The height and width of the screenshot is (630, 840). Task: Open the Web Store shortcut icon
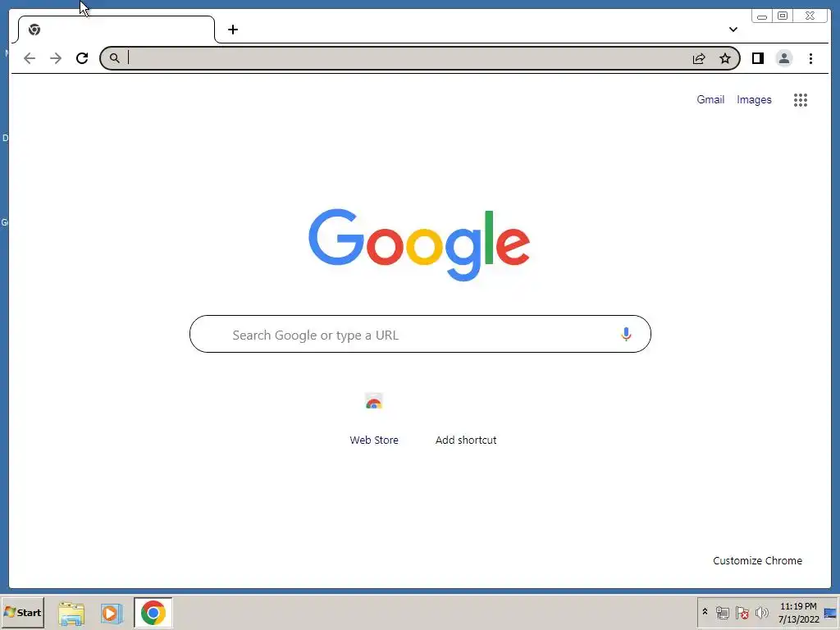[x=374, y=402]
